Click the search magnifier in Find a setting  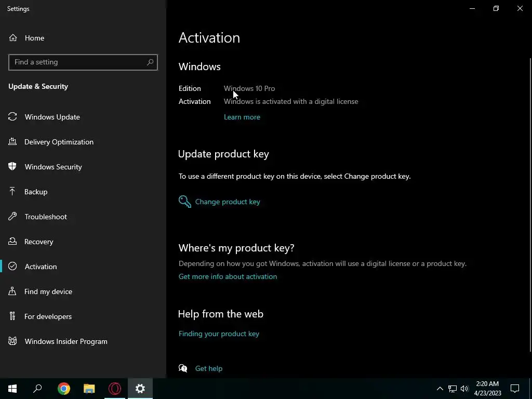(x=150, y=62)
